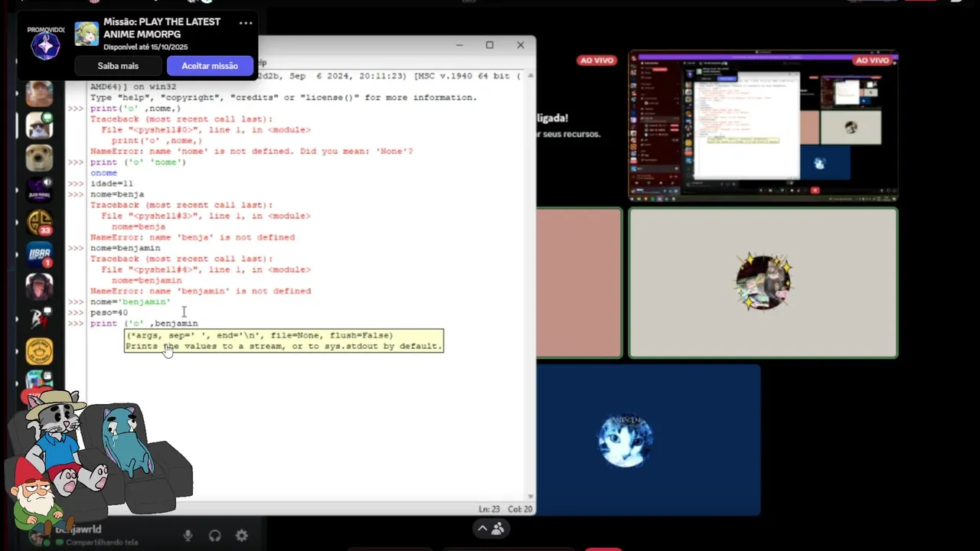Click the 'peso=40' line in shell
Image resolution: width=980 pixels, height=551 pixels.
coord(109,313)
